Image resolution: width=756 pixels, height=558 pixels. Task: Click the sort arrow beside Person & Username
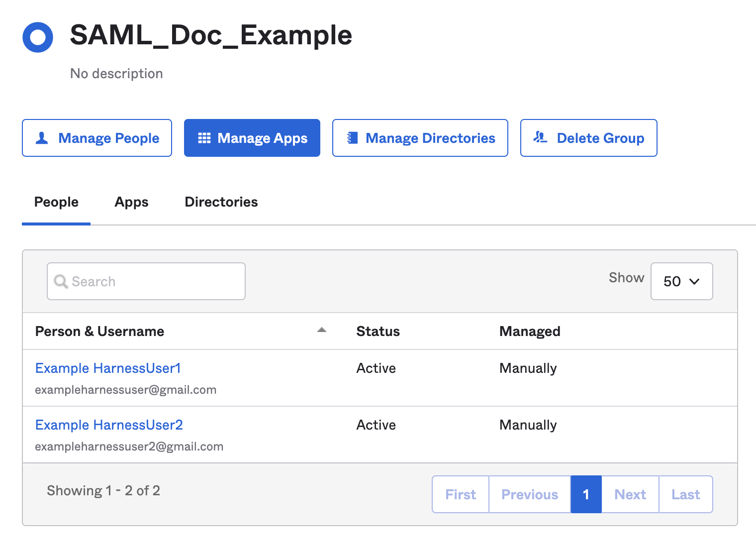pyautogui.click(x=322, y=330)
